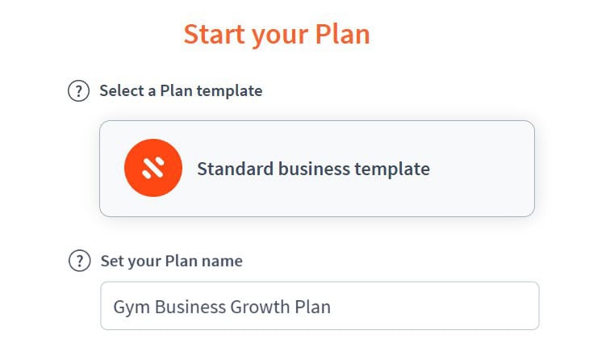This screenshot has width=589, height=364.
Task: Click the help icon beside Set your Plan name
Action: pyautogui.click(x=79, y=261)
